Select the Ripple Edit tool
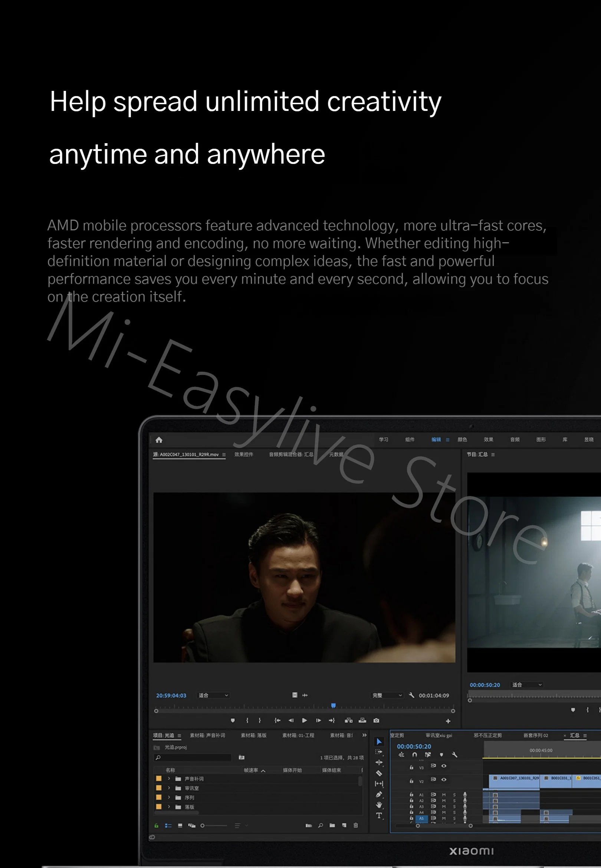 pyautogui.click(x=379, y=762)
